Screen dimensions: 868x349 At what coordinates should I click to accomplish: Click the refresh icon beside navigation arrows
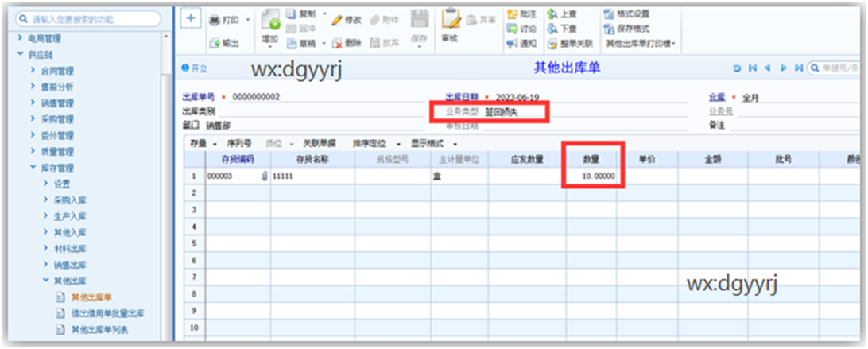tap(737, 68)
